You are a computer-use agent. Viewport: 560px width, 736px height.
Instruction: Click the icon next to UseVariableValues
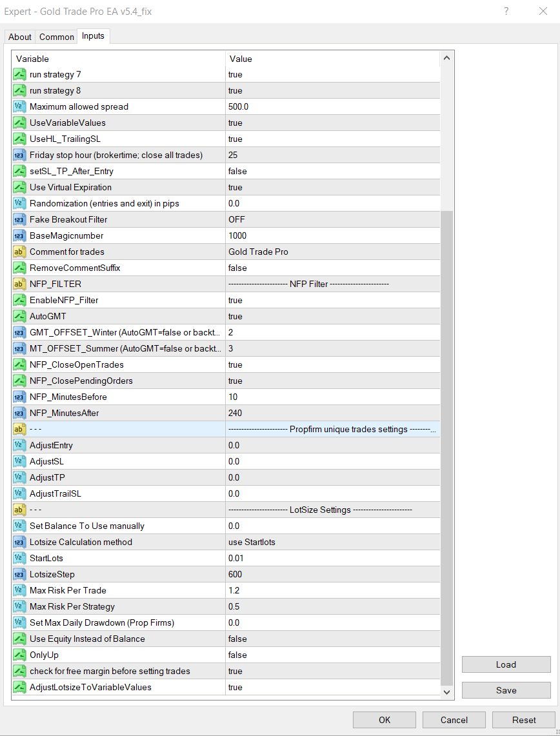point(19,123)
